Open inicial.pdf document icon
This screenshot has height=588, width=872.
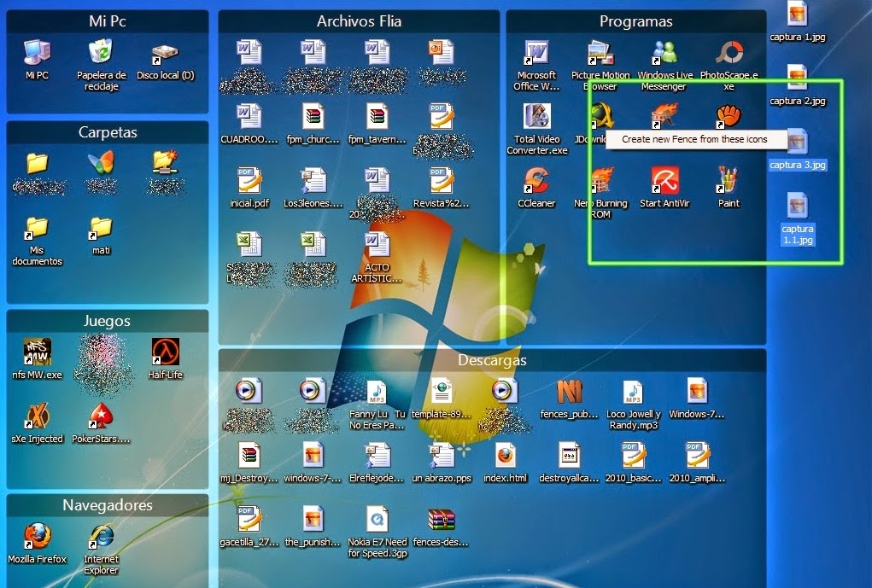249,181
